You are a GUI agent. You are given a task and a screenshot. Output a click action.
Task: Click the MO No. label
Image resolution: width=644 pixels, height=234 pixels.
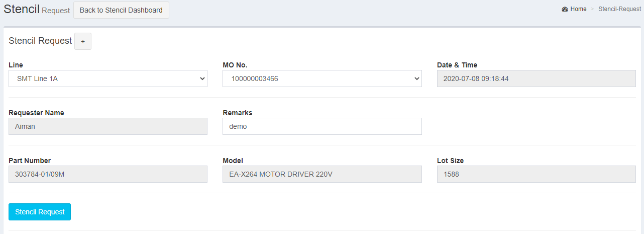(235, 65)
